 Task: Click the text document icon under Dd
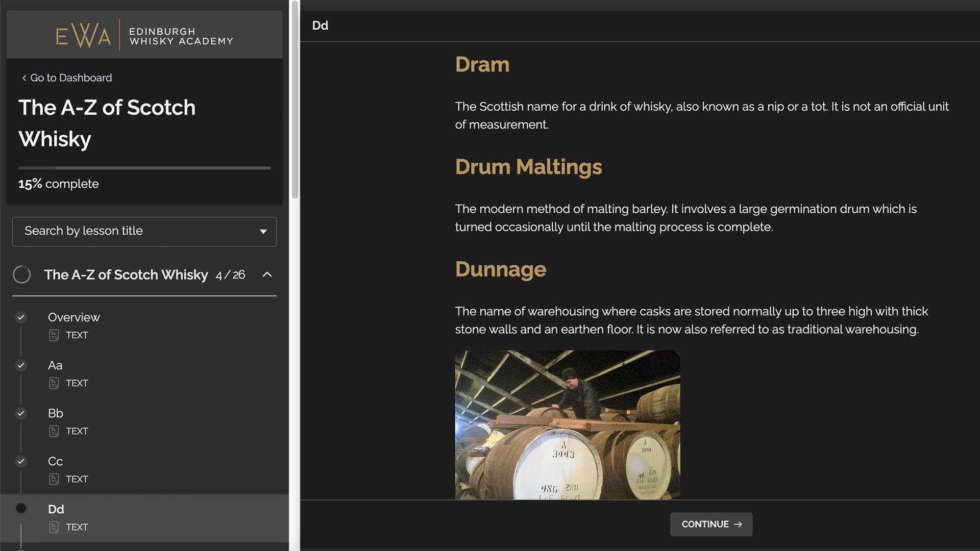point(54,527)
